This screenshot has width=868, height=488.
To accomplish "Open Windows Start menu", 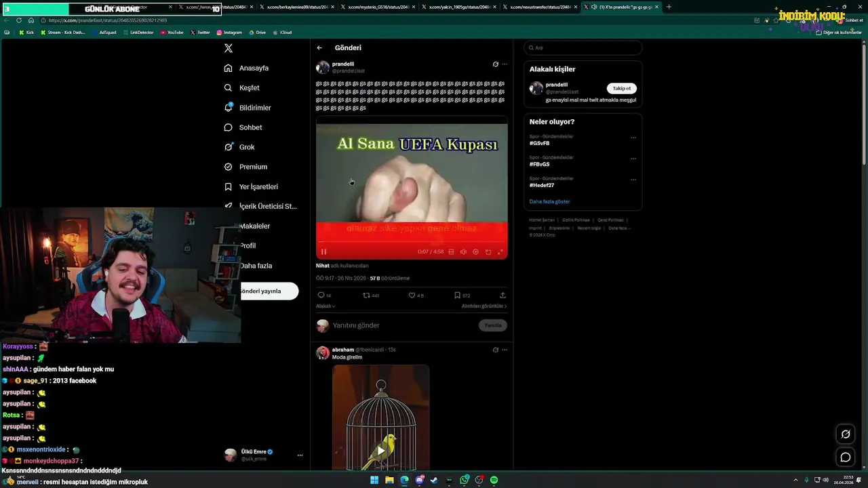I will (374, 480).
